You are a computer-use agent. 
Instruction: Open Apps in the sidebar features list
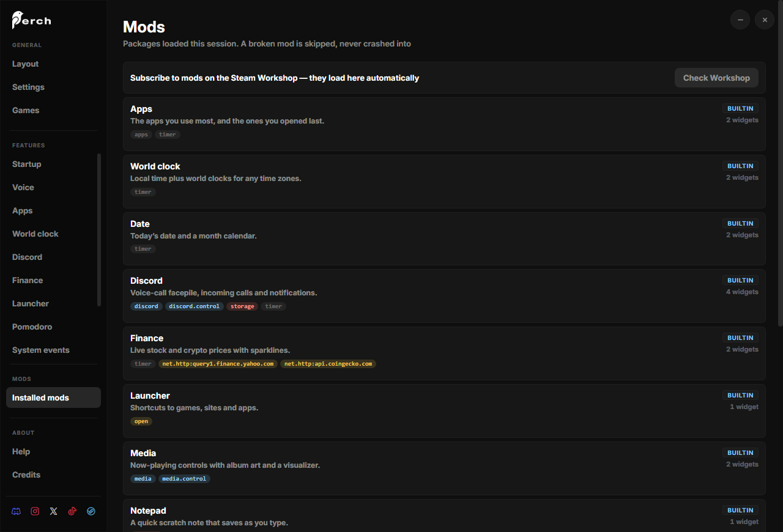click(50, 210)
